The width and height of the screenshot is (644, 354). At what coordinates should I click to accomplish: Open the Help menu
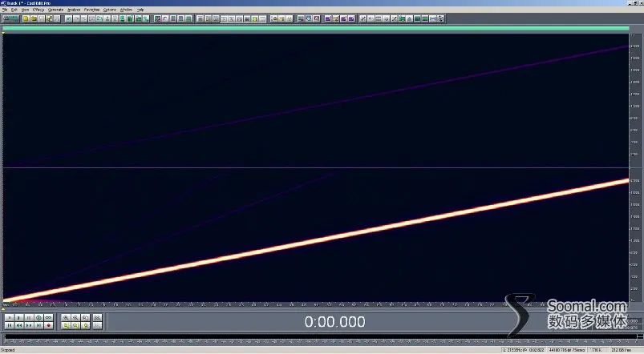coord(140,10)
